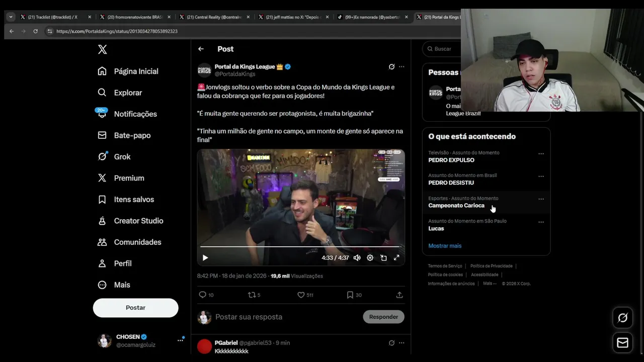Open more options menu on the main post
This screenshot has width=644, height=362.
401,66
